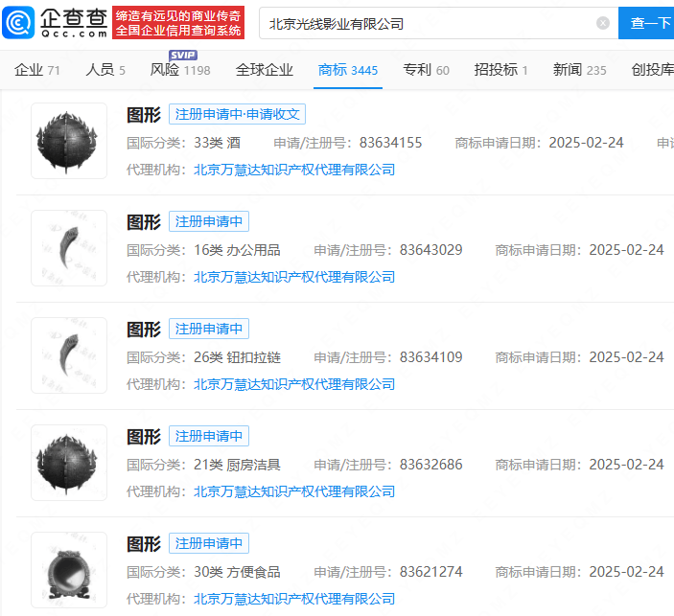
Task: Click registration number 83621274
Action: 431,572
